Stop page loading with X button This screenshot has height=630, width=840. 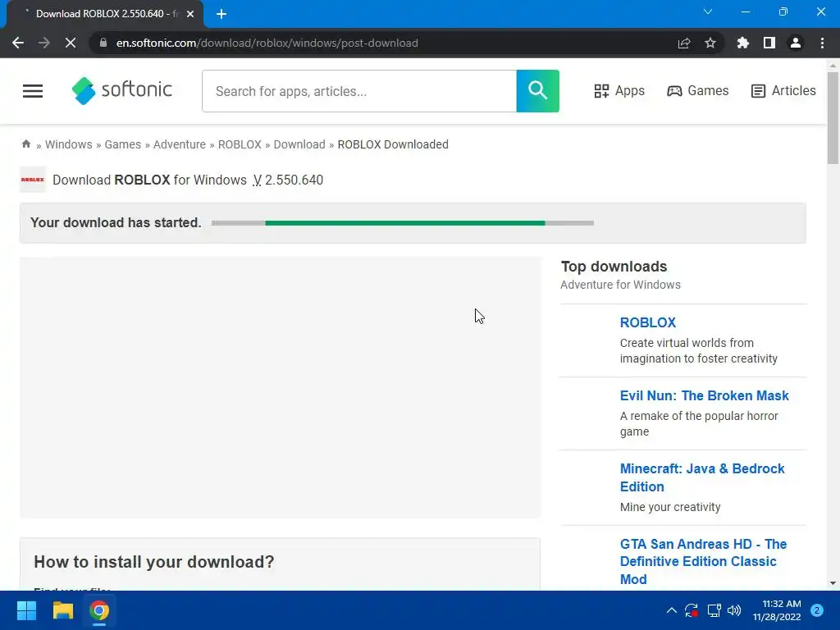[71, 43]
